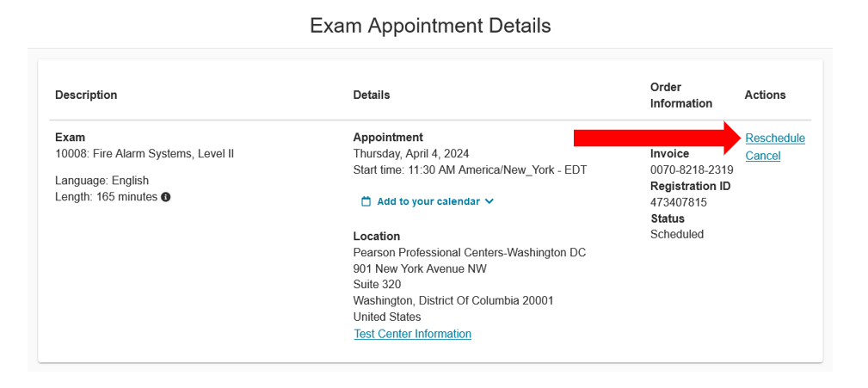Click the Exam Appointment Details page title
Screen dimensions: 868x388
coord(430,26)
